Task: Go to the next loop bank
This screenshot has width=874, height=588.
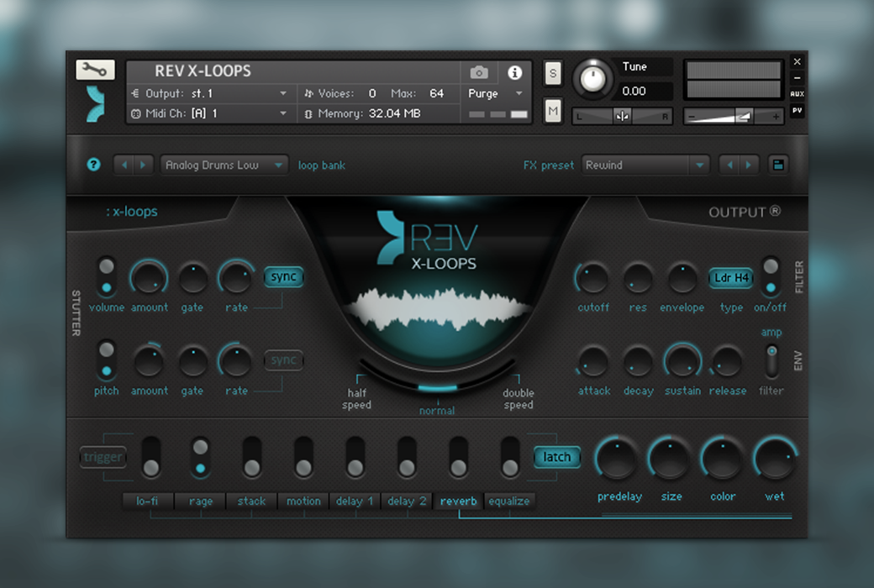Action: [143, 165]
